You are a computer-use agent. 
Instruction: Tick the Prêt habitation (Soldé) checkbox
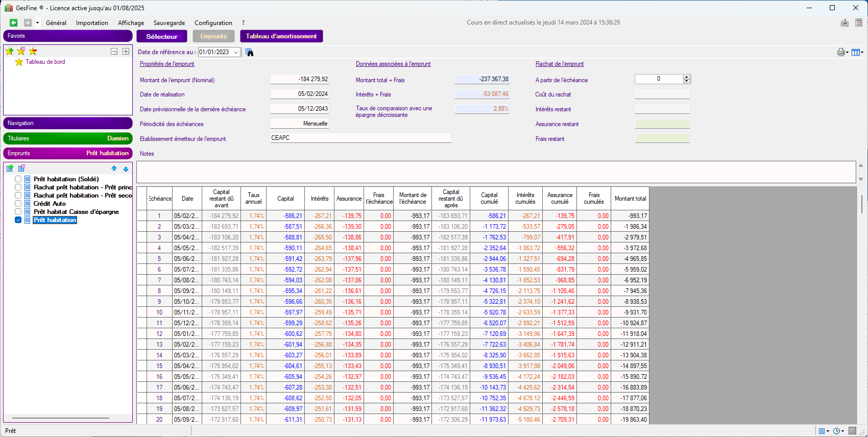[x=18, y=179]
